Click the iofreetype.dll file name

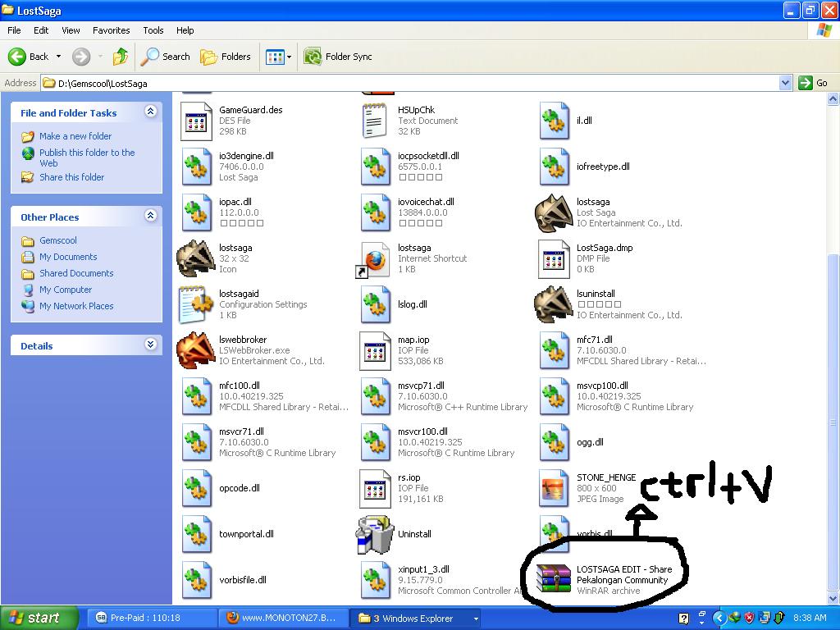[x=603, y=167]
